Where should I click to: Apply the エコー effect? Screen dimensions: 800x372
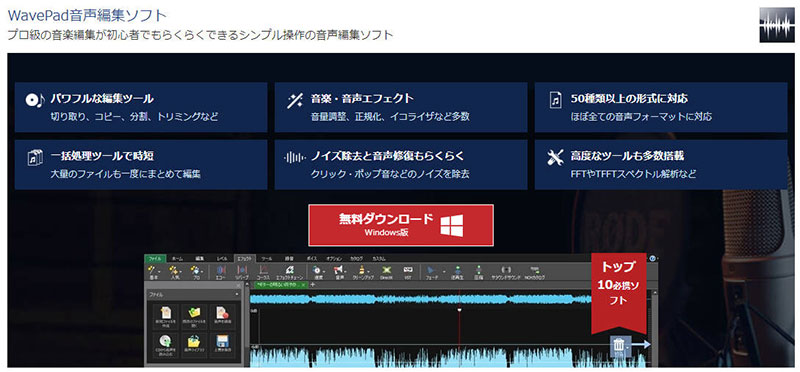[221, 271]
